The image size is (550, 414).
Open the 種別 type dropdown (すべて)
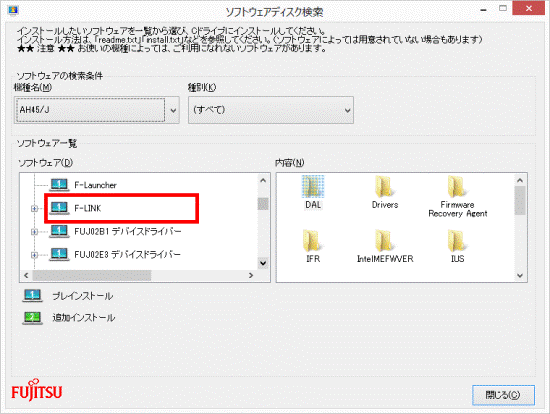click(x=271, y=110)
